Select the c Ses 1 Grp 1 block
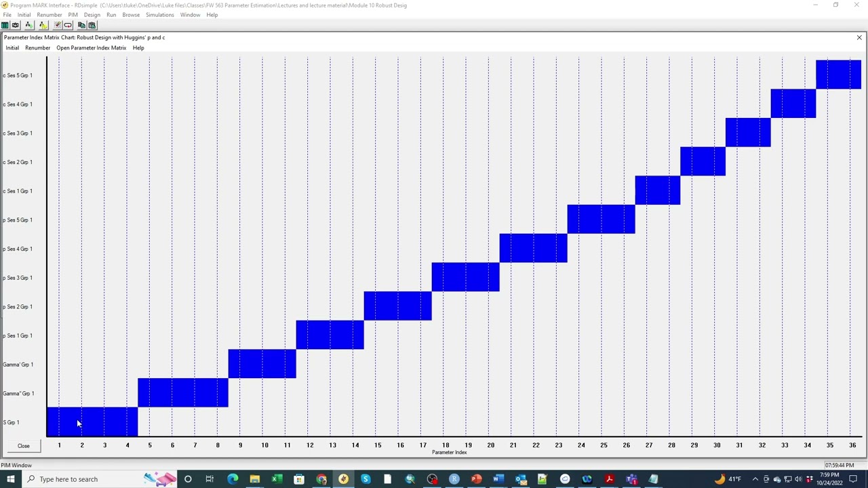Screen dimensions: 868x488 658,190
